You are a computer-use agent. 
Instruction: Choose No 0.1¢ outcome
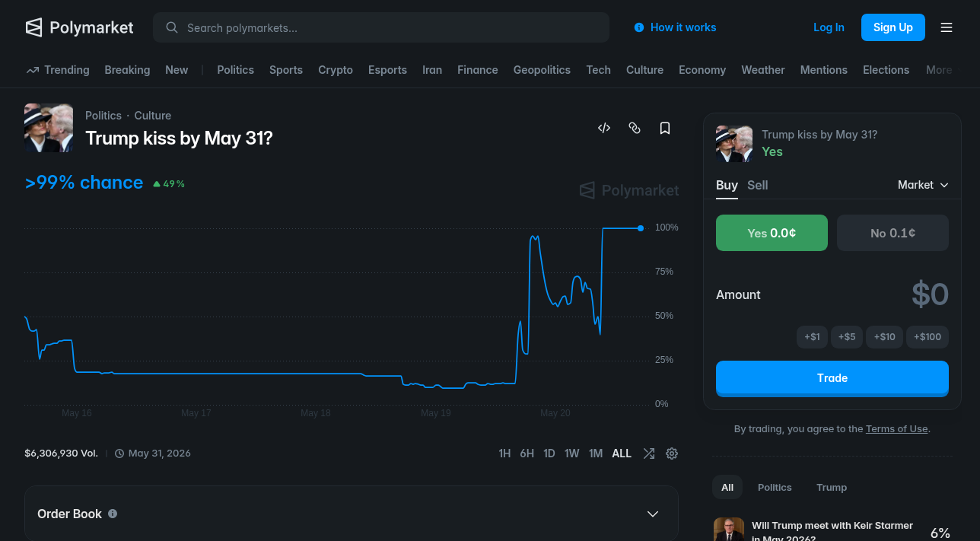[x=892, y=233]
